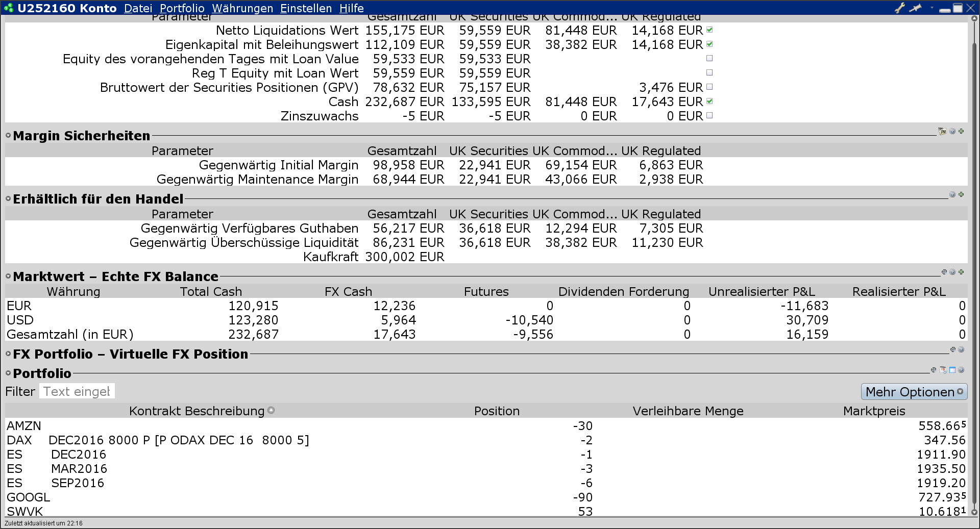Sort by Marktpreis column header
This screenshot has height=529, width=980.
tap(874, 411)
